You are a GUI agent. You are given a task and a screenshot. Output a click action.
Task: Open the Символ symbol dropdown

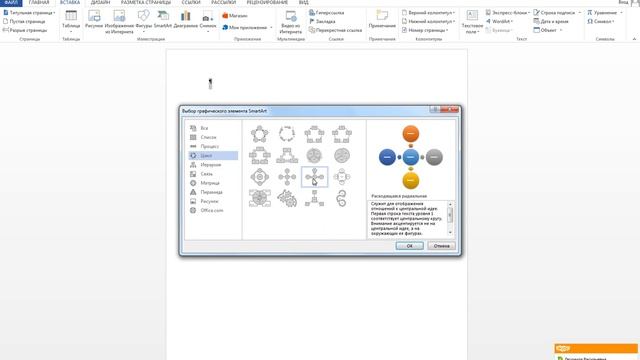coord(601,21)
